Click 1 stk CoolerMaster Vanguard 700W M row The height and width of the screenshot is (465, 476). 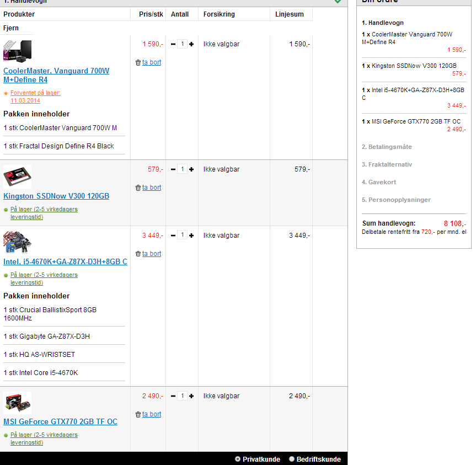pyautogui.click(x=60, y=128)
